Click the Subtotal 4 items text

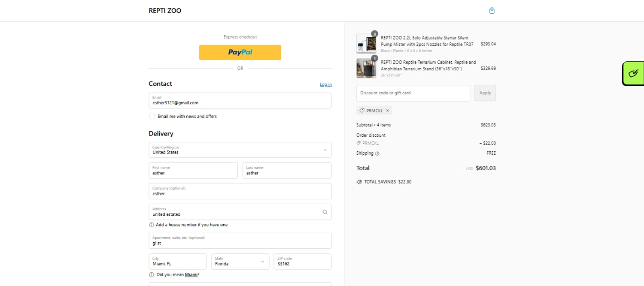(x=374, y=125)
